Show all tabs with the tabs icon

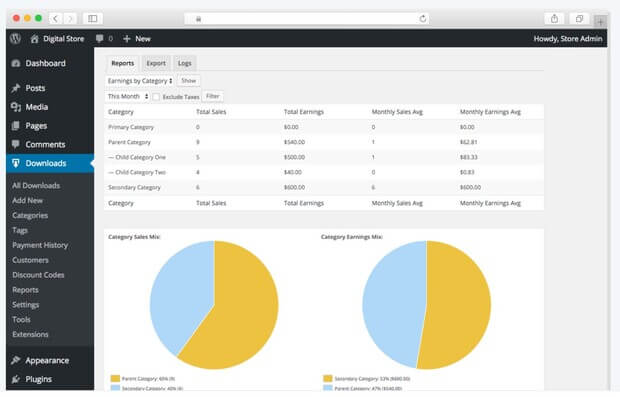click(579, 19)
